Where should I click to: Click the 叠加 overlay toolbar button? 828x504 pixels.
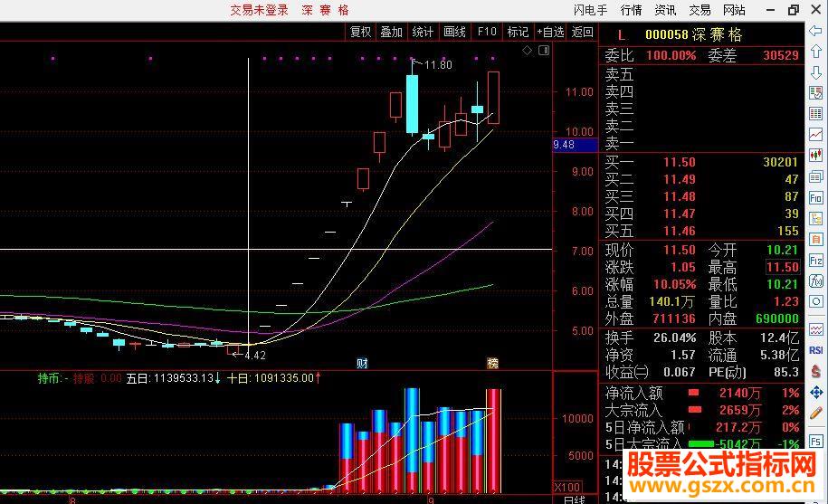[x=392, y=33]
